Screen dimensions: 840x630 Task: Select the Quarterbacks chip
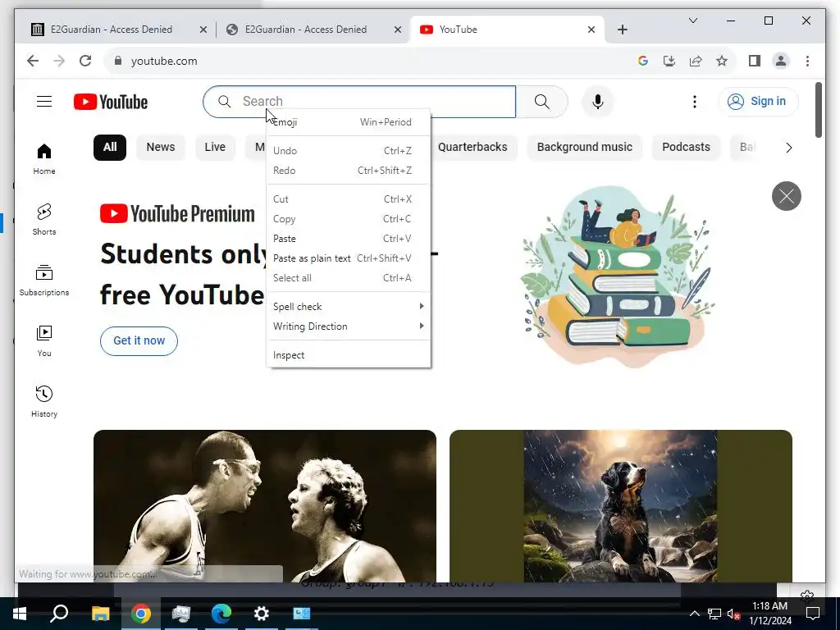(472, 148)
